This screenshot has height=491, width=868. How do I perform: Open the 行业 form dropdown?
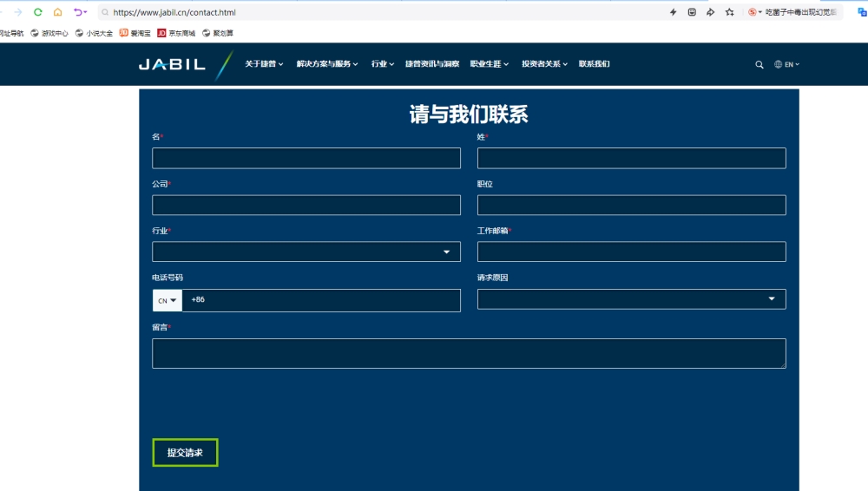pos(306,252)
